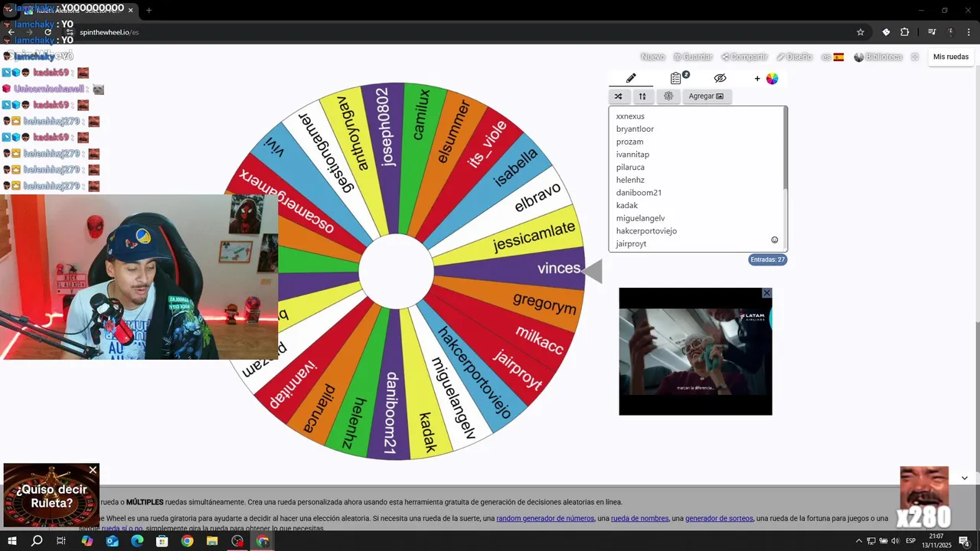Click entry daniboom21 in the list
980x551 pixels.
[x=639, y=193]
